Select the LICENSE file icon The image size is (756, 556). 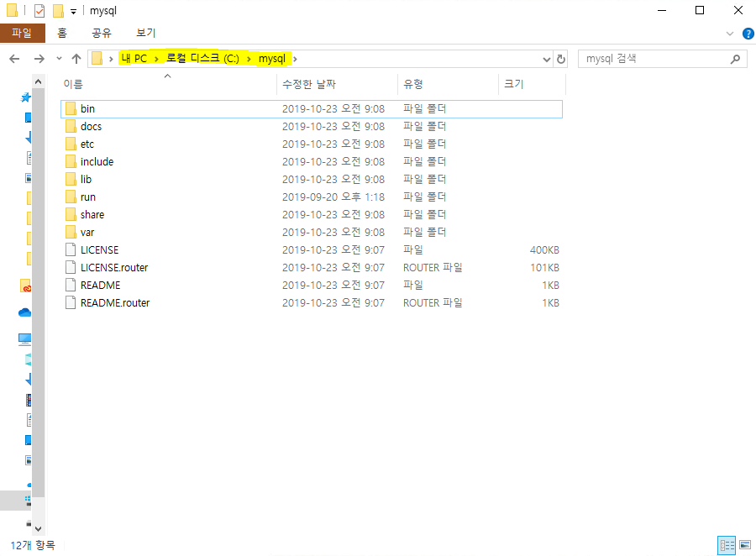[x=71, y=249]
